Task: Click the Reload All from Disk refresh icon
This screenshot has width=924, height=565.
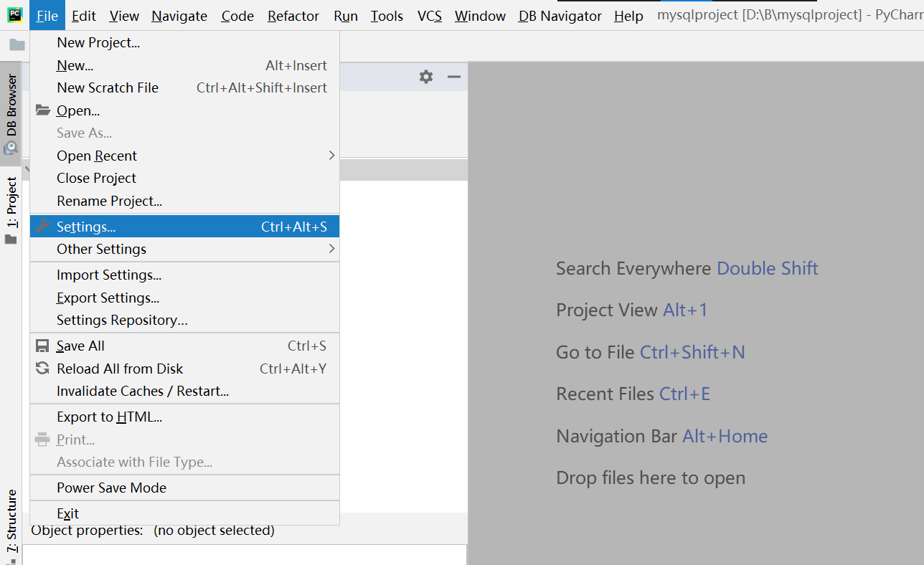Action: [42, 368]
